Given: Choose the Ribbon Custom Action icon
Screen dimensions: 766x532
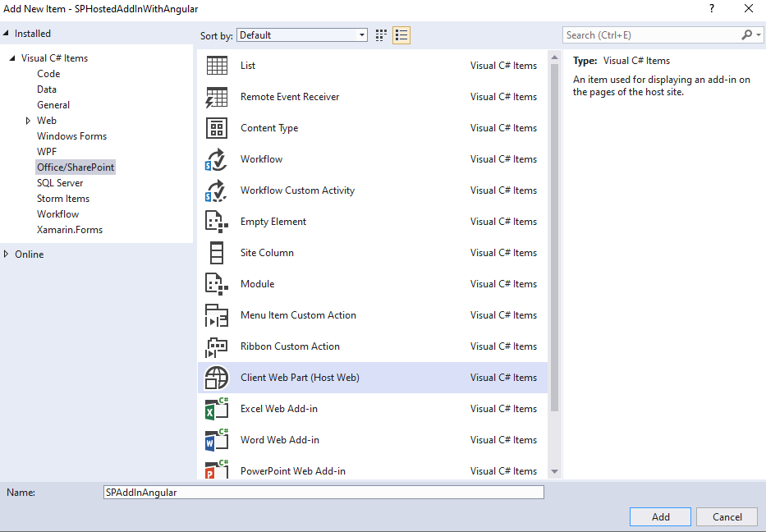Looking at the screenshot, I should [x=217, y=346].
